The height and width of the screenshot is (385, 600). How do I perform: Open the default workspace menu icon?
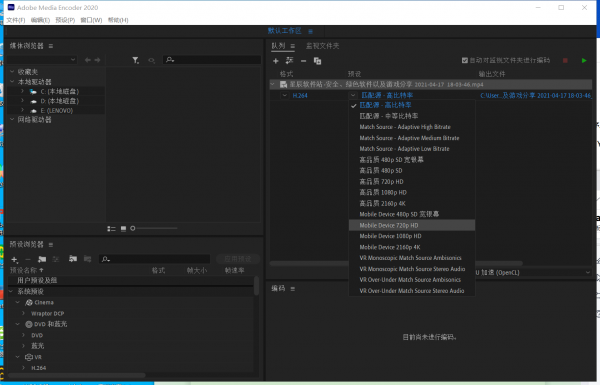coord(310,31)
